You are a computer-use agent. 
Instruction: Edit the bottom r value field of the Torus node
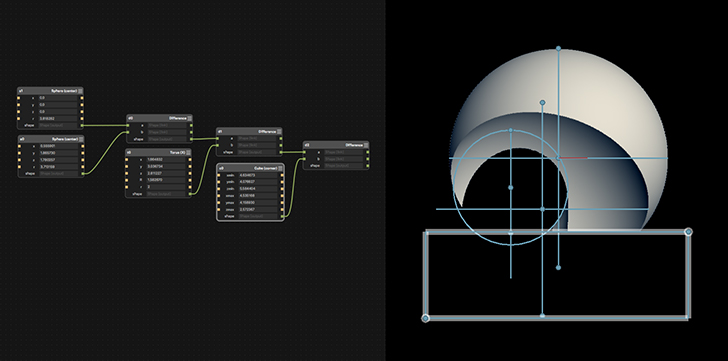166,187
